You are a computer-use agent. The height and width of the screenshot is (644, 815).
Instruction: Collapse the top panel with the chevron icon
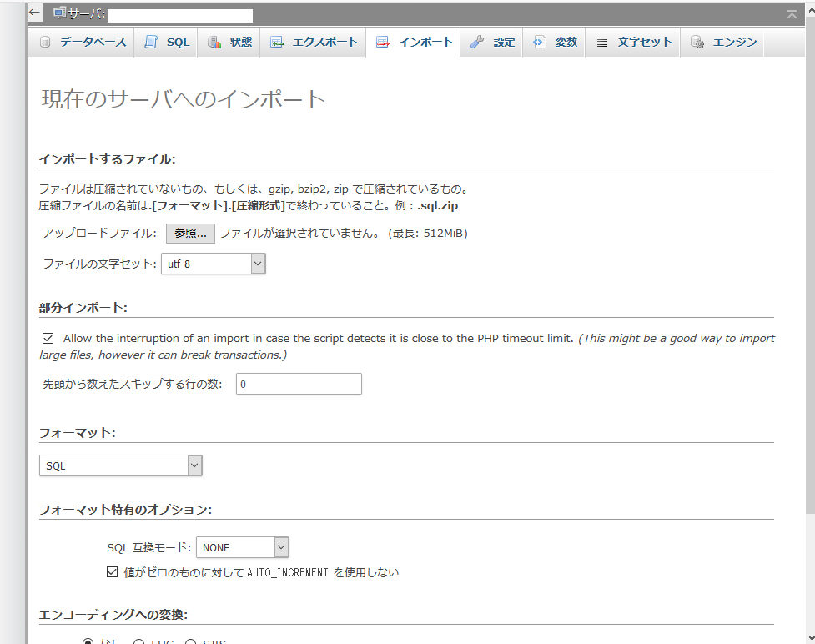[792, 14]
